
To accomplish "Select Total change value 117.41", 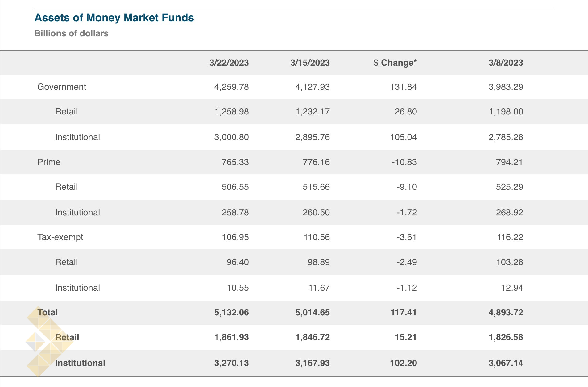I will 403,312.
